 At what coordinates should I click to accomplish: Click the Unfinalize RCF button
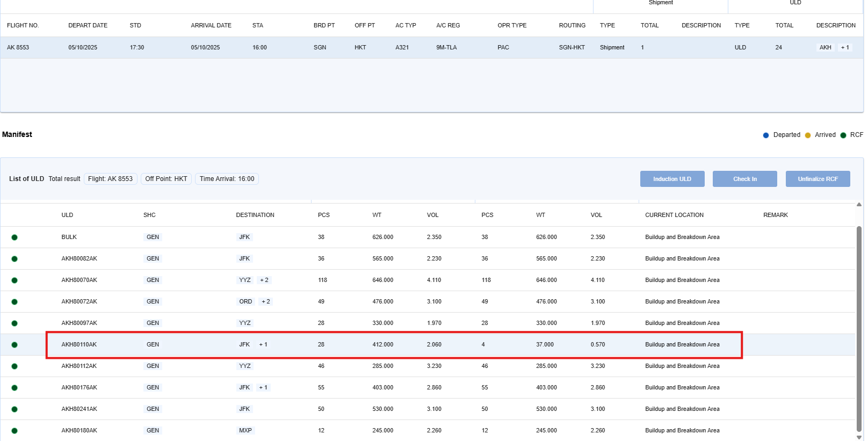point(818,179)
